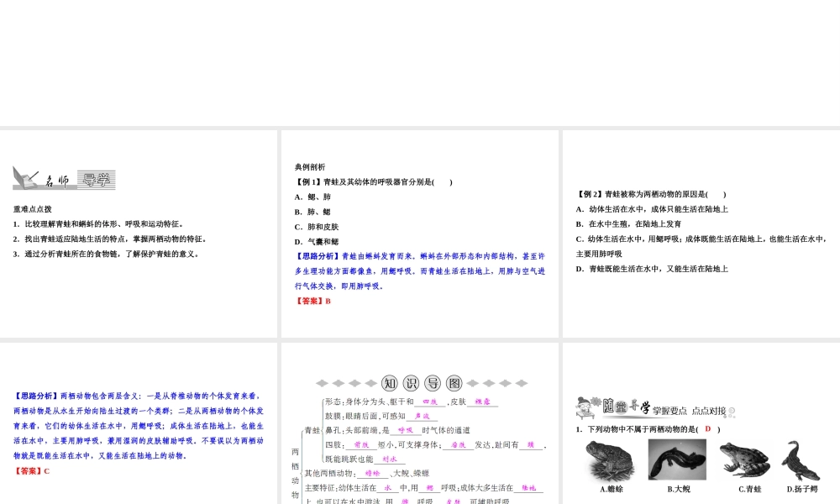Click the 青蛙 branch label in the mind map
Viewport: 840px width, 504px height.
click(x=312, y=431)
